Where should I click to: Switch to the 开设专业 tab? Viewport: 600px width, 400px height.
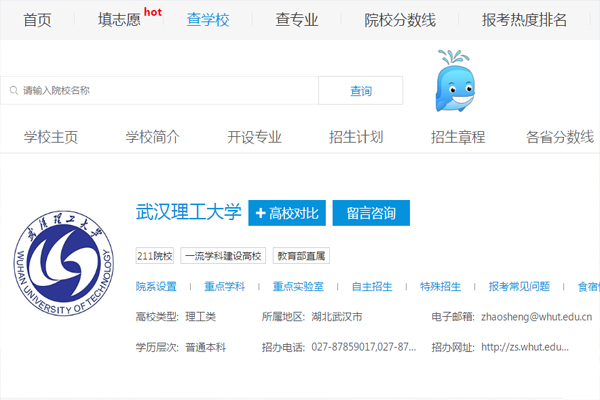(254, 137)
